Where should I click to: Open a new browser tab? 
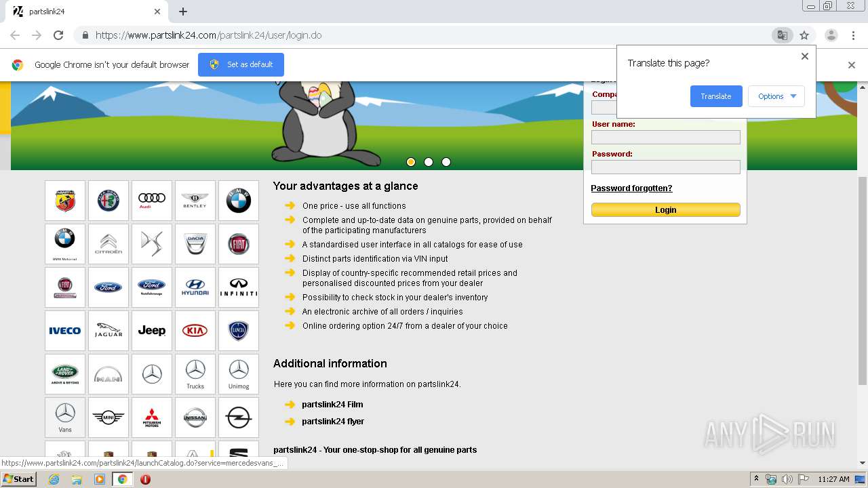click(x=183, y=12)
